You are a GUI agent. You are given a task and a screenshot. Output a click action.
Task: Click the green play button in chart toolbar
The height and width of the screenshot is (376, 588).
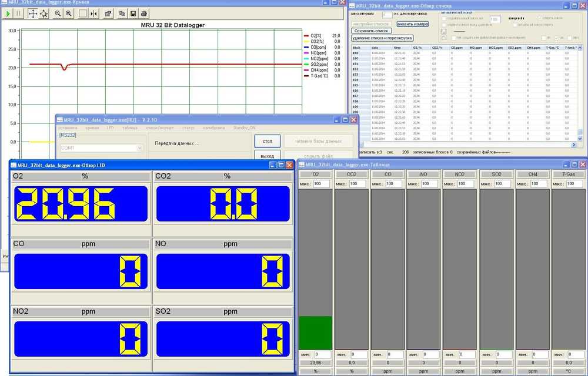(8, 14)
